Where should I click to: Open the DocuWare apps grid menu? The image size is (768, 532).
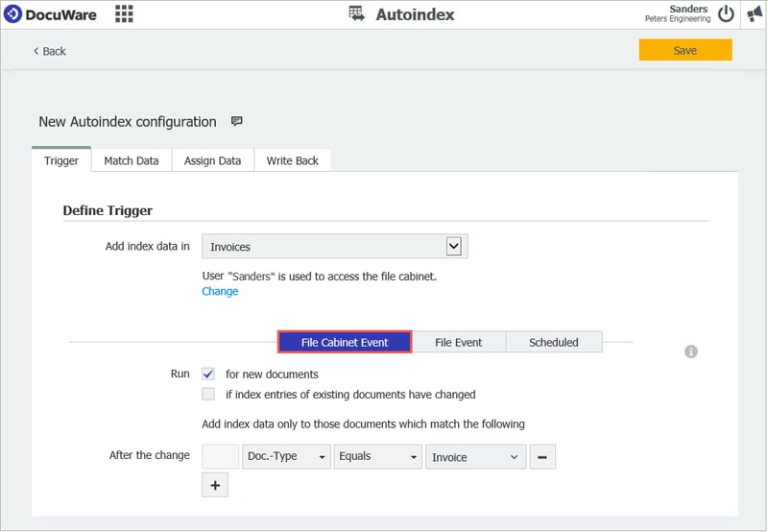click(124, 13)
